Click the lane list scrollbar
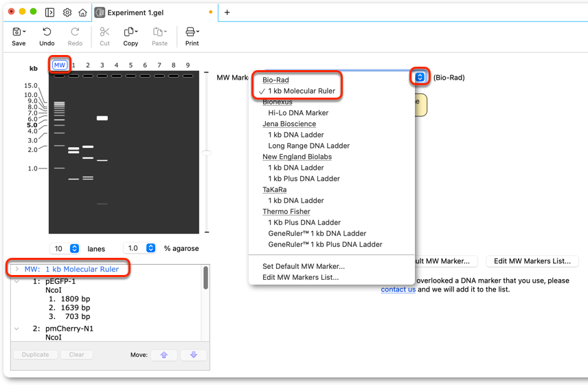 tap(205, 278)
